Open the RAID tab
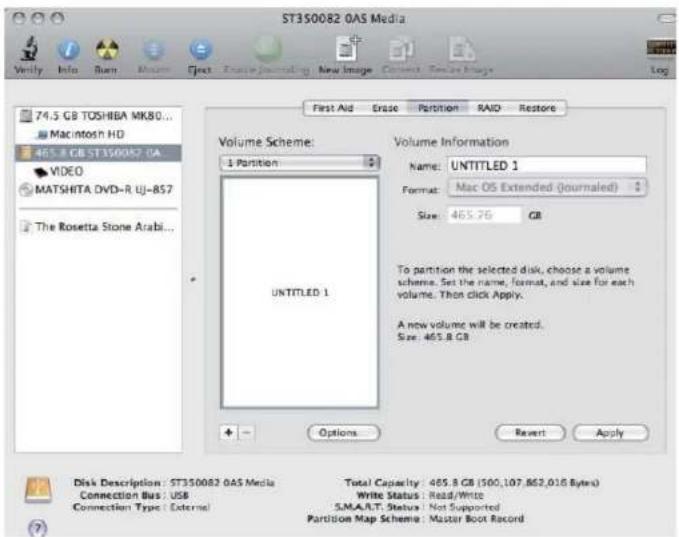The image size is (679, 537). coord(489,108)
